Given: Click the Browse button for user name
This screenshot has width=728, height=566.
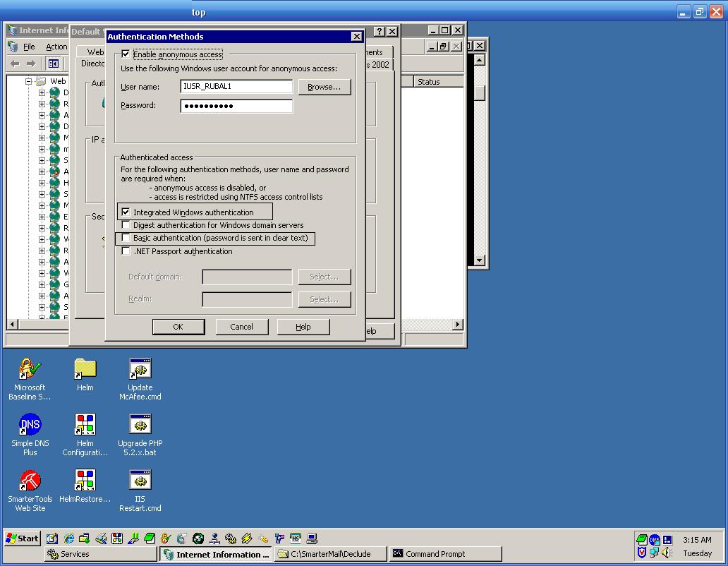Looking at the screenshot, I should click(x=324, y=86).
